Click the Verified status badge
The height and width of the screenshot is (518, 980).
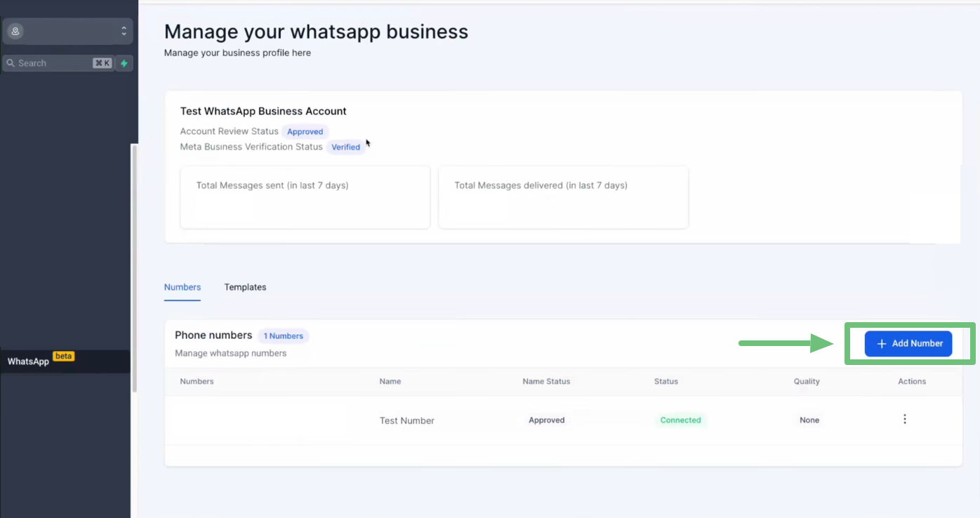[x=346, y=147]
